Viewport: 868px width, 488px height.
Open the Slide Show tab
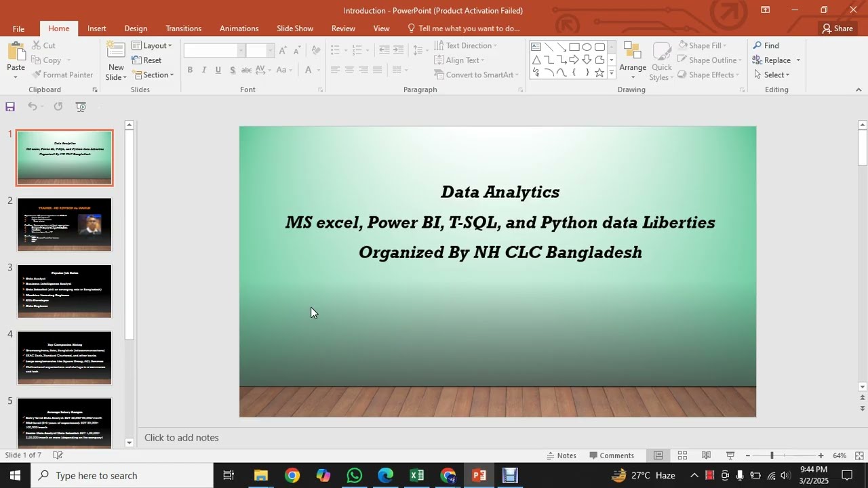click(x=295, y=28)
